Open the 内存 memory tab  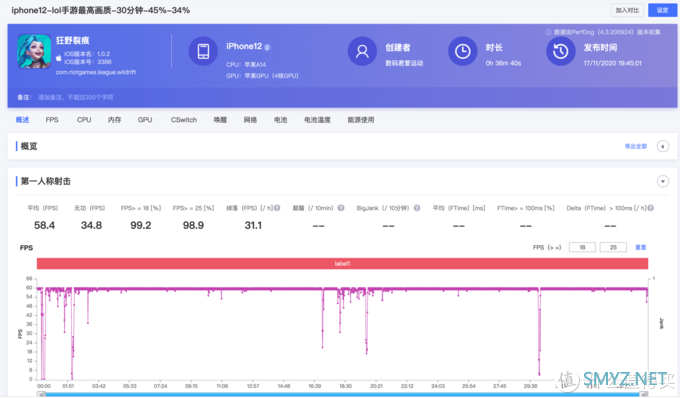tap(114, 120)
